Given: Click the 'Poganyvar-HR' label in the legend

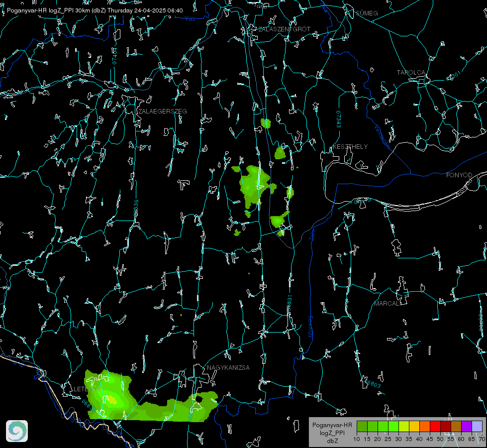Looking at the screenshot, I should pyautogui.click(x=332, y=425).
